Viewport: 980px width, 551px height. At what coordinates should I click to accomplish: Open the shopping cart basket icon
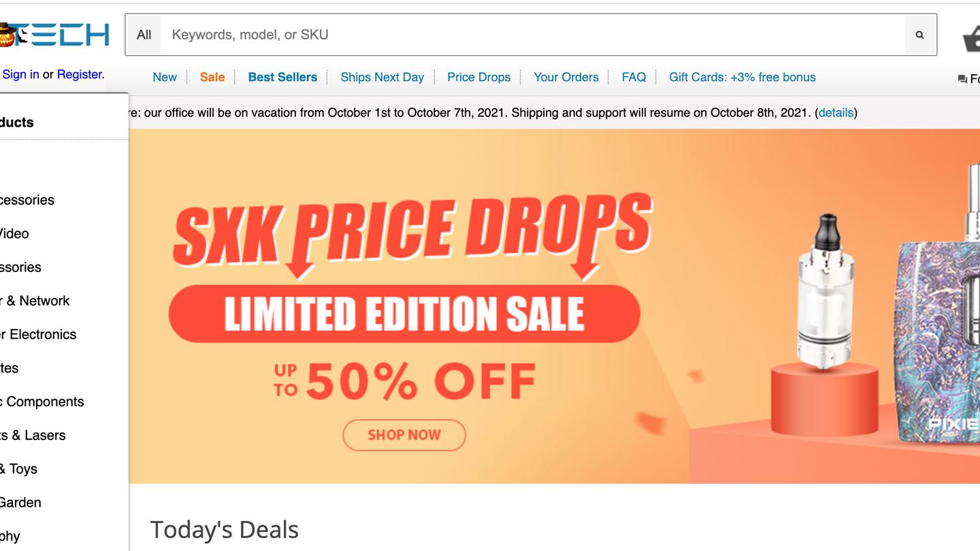972,37
